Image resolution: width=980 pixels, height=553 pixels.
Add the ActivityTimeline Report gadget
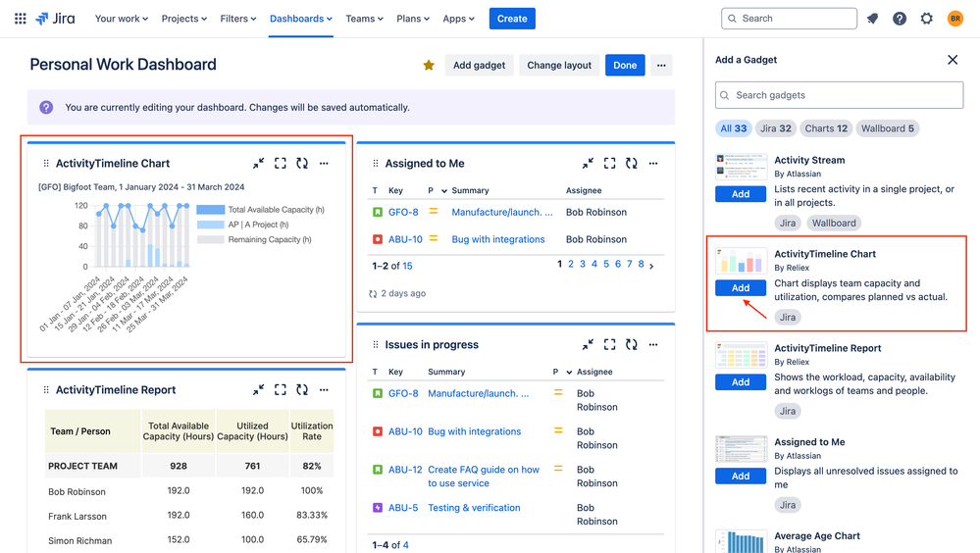click(741, 381)
